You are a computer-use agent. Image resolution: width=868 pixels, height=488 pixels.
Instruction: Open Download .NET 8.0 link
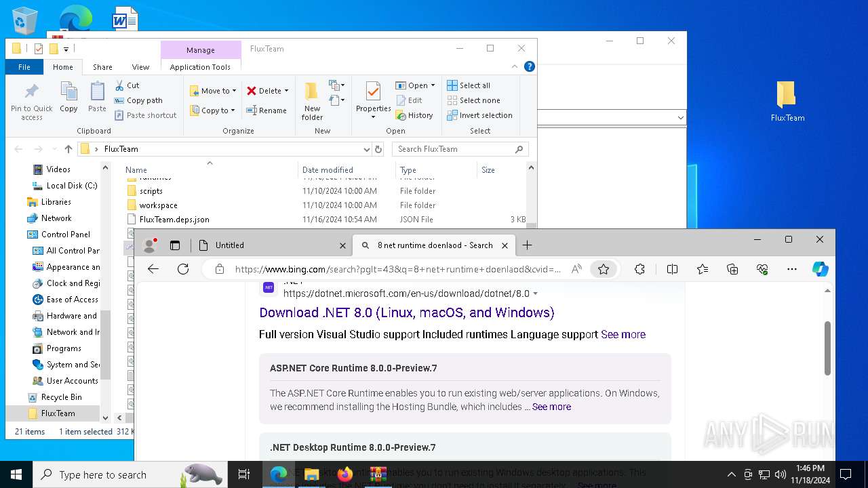pyautogui.click(x=407, y=312)
